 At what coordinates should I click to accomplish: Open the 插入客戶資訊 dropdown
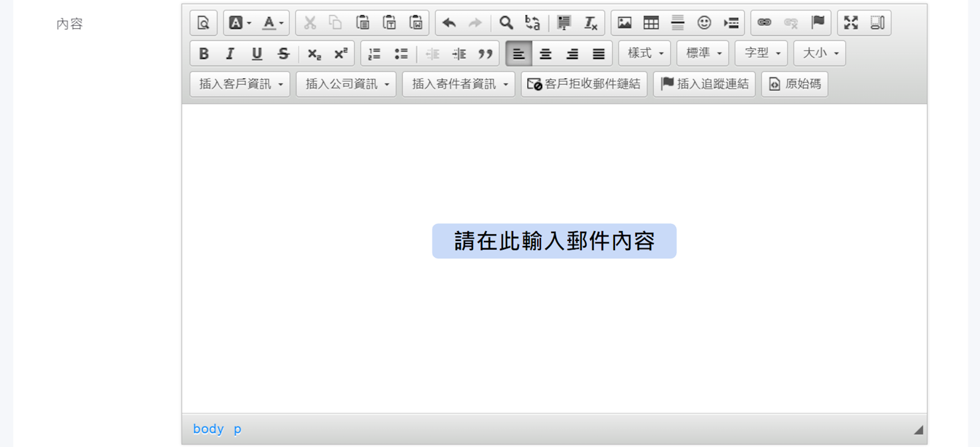pyautogui.click(x=240, y=84)
